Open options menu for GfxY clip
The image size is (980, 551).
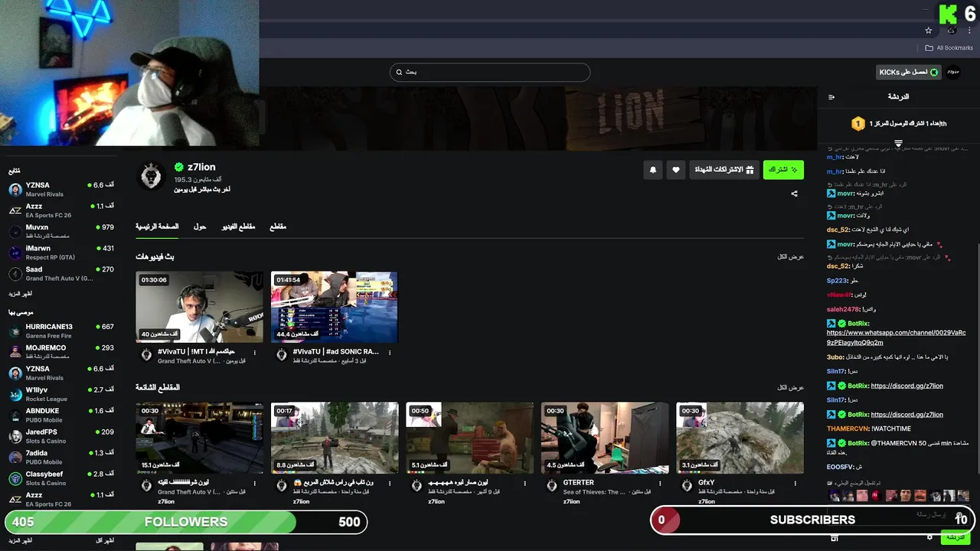click(795, 484)
